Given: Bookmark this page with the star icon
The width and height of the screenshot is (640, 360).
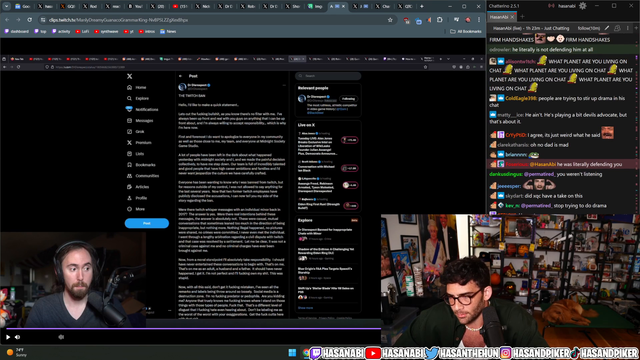Looking at the screenshot, I should (x=390, y=20).
